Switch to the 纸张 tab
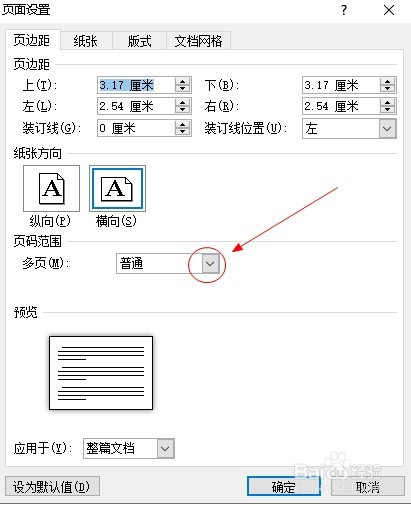 point(86,41)
